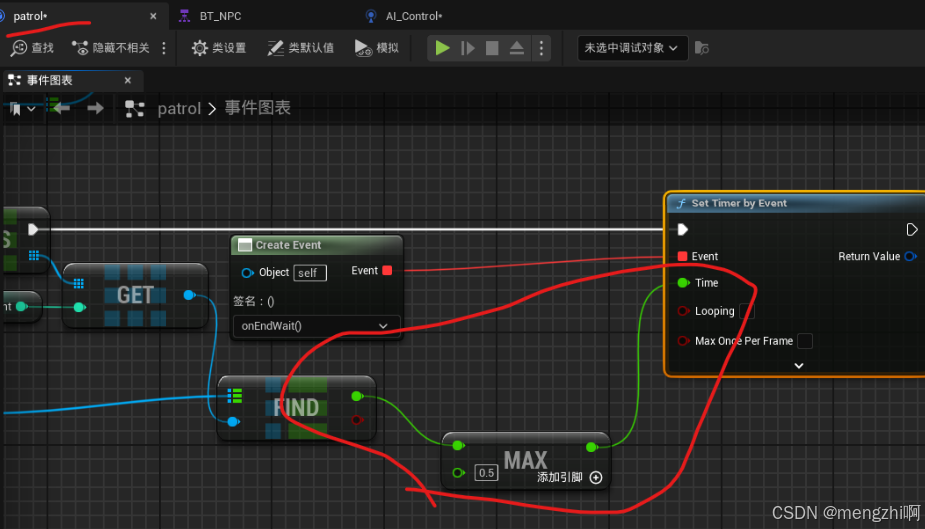Toggle the Max Once Per Frame checkbox
This screenshot has width=925, height=529.
805,341
